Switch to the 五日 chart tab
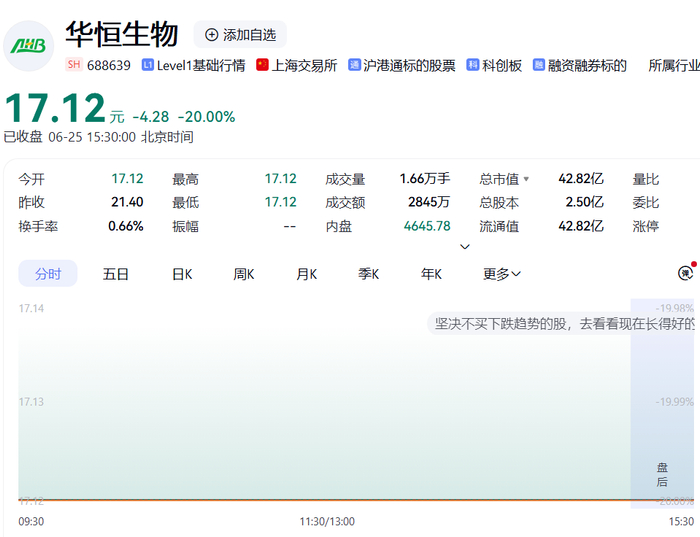Viewport: 700px width, 537px height. pyautogui.click(x=116, y=274)
